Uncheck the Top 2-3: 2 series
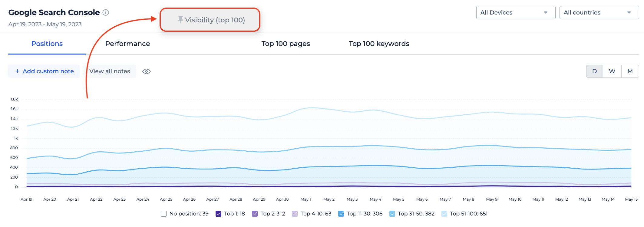 pos(255,214)
